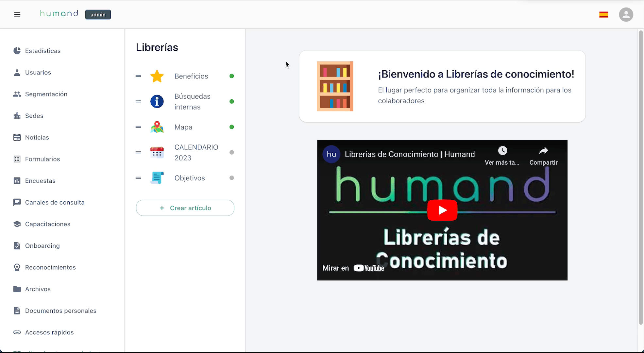Open the hamburger menu icon
Viewport: 644px width, 353px height.
tap(17, 14)
